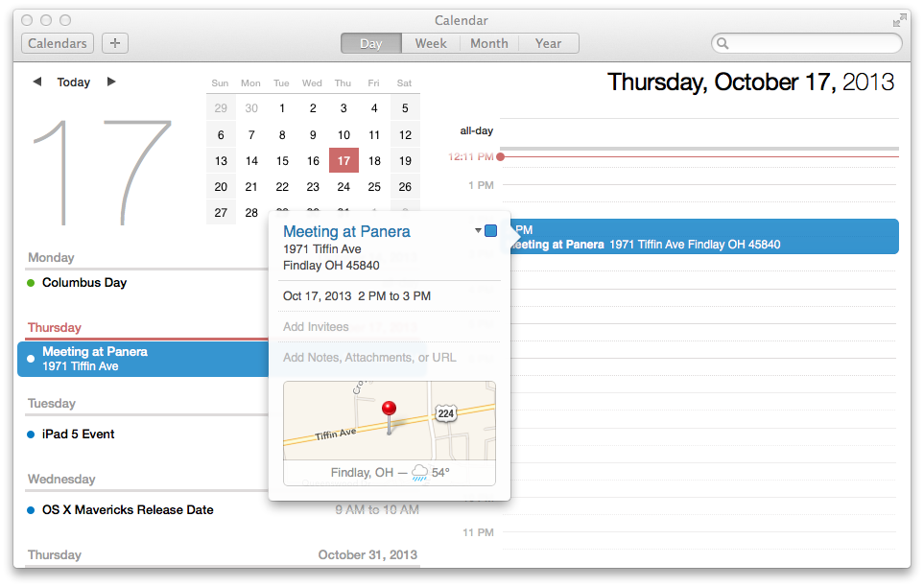Switch to Month view
The image size is (924, 587).
tap(489, 43)
